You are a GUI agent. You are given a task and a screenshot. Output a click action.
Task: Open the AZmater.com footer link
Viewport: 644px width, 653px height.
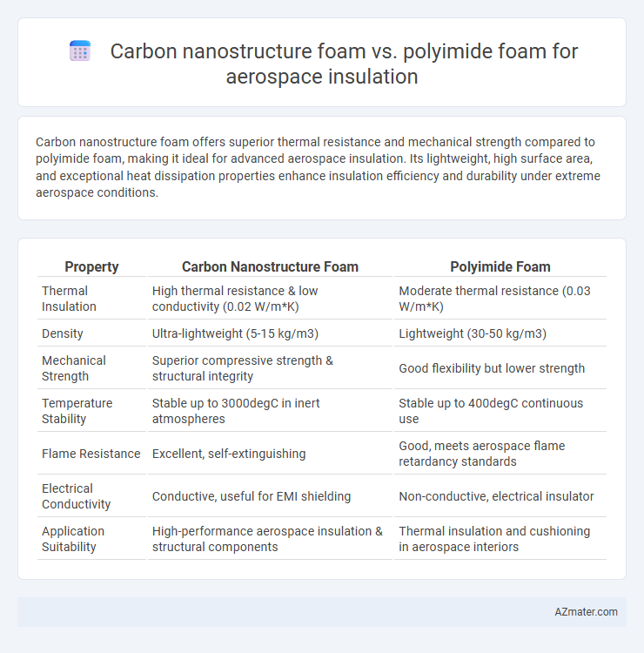coord(586,612)
